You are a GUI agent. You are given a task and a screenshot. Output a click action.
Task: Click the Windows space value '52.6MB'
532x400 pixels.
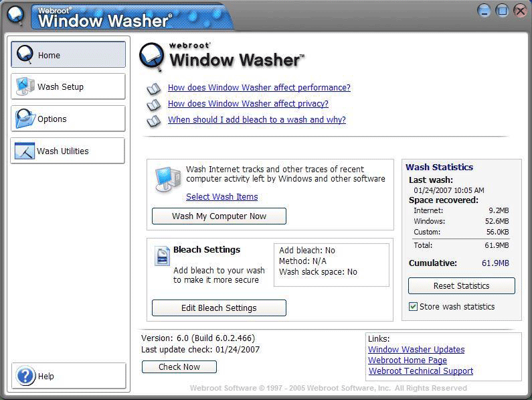(497, 221)
